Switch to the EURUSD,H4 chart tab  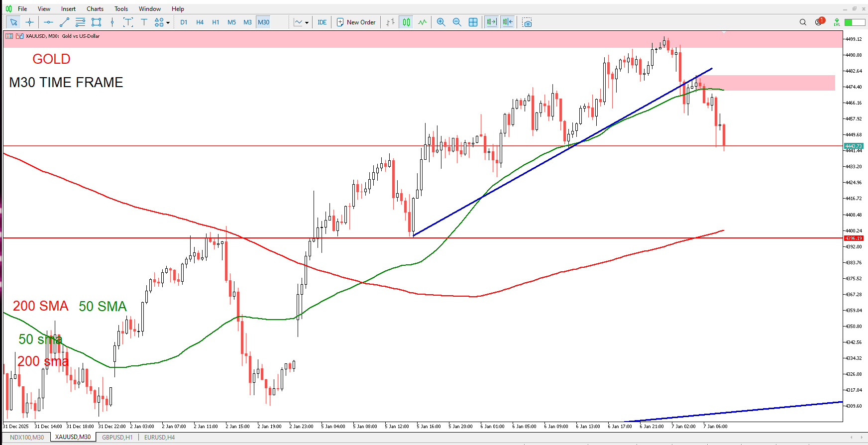[x=159, y=437]
